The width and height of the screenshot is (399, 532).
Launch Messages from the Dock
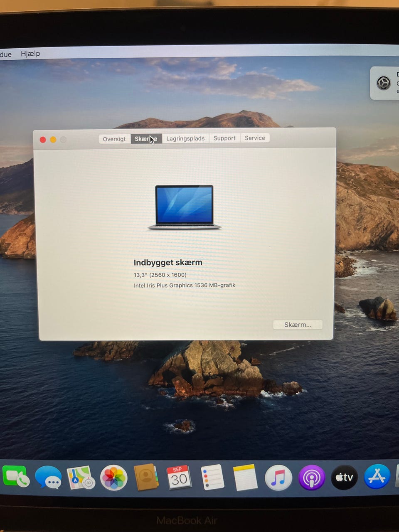coord(48,477)
